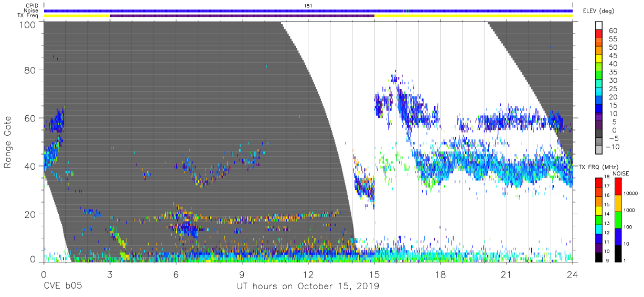Screen dimensions: 644x297
Task: Click the 45 label on the ELEV colorbar
Action: 613,56
